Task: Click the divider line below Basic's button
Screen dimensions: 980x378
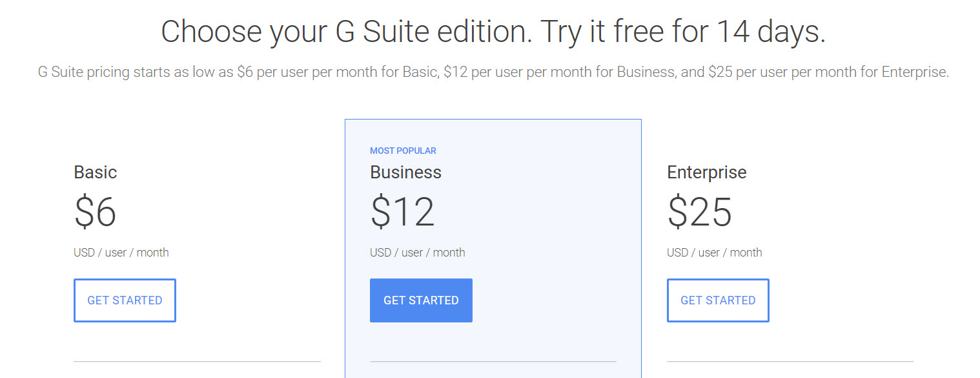Action: (x=197, y=361)
